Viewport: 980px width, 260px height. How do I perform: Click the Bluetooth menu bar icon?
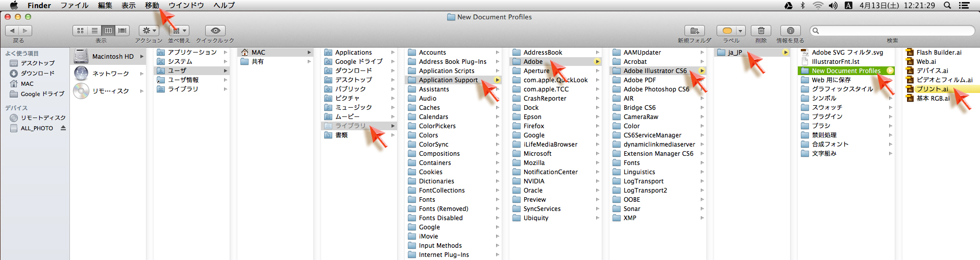point(802,5)
